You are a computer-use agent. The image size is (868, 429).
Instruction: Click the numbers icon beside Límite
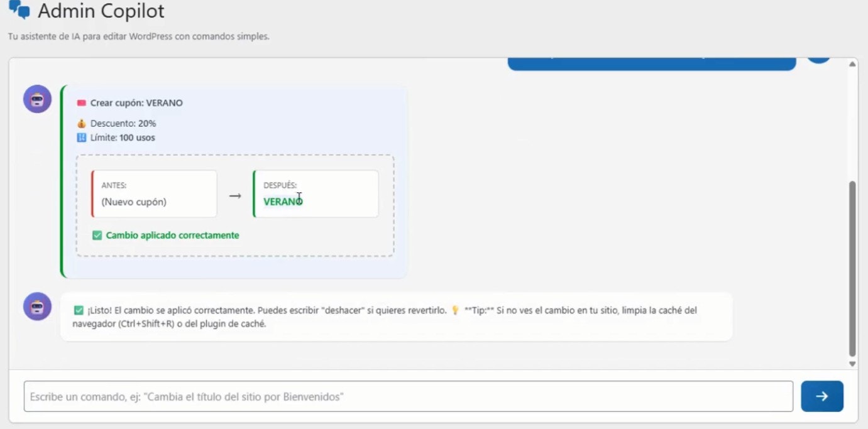81,138
